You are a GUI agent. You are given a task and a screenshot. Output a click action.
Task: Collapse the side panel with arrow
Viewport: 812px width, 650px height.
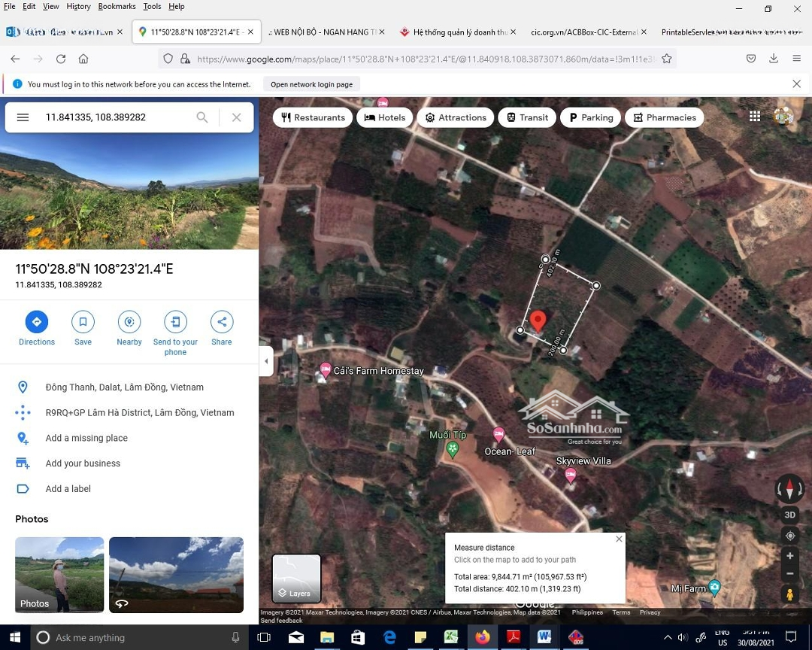coord(266,361)
